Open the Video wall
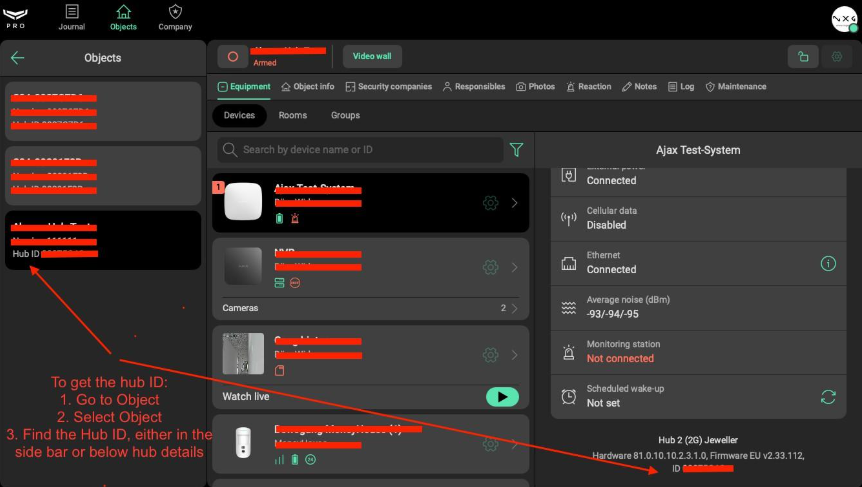862x487 pixels. tap(372, 56)
